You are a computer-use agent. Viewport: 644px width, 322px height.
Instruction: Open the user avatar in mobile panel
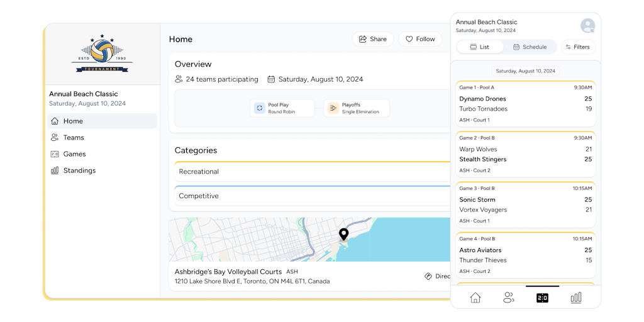point(587,25)
